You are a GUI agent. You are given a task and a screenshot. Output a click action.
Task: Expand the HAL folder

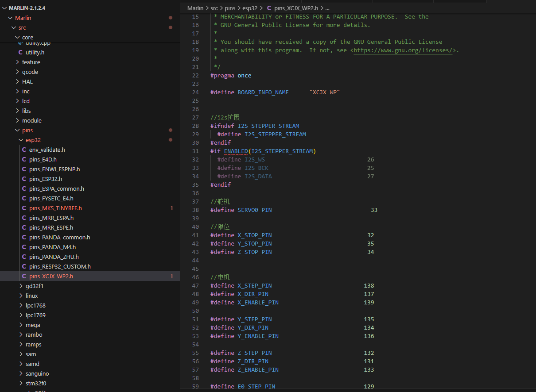click(x=18, y=81)
